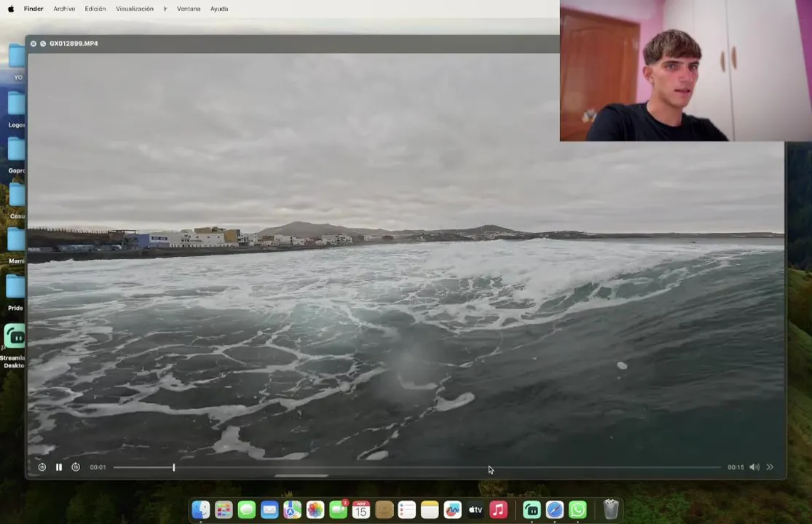Open Freeform from the Dock
Screen dimensions: 812x524
pos(452,510)
